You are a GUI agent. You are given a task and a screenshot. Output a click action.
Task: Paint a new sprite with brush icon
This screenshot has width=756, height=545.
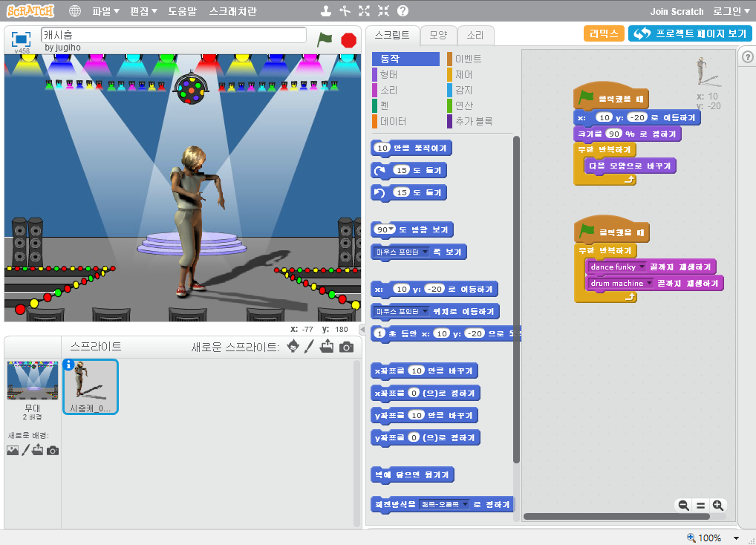tap(310, 347)
